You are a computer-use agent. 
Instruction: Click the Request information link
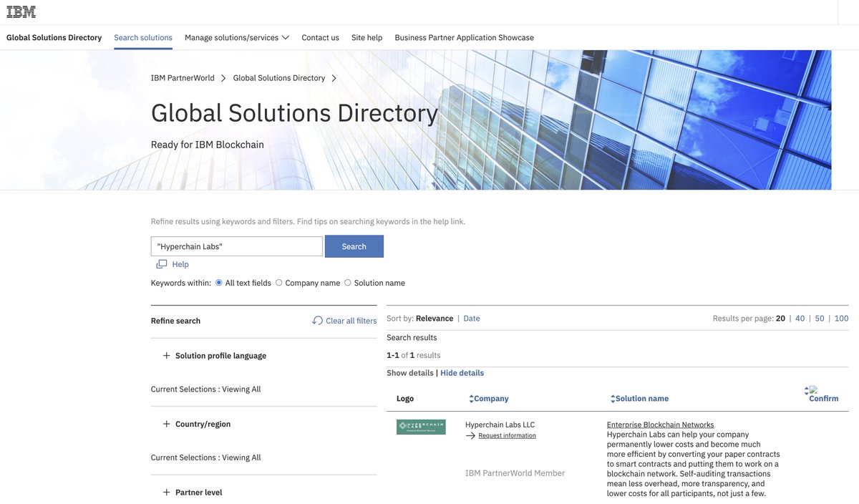point(507,435)
